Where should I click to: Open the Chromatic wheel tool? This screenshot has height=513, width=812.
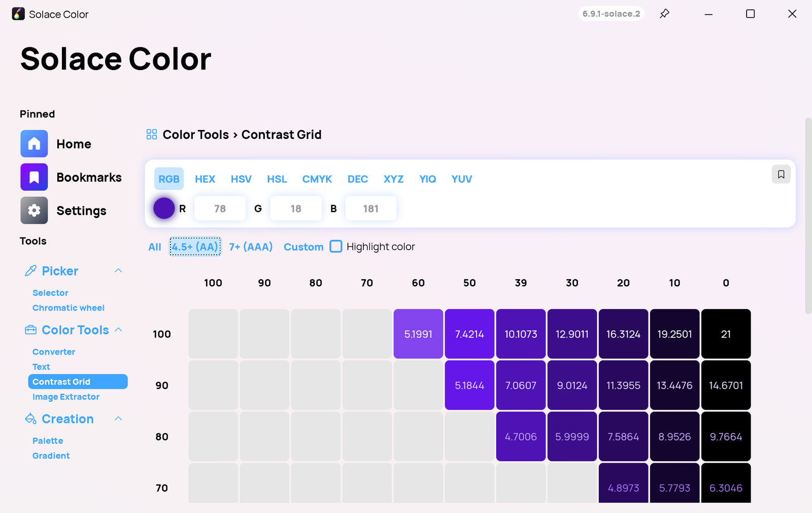click(x=69, y=308)
